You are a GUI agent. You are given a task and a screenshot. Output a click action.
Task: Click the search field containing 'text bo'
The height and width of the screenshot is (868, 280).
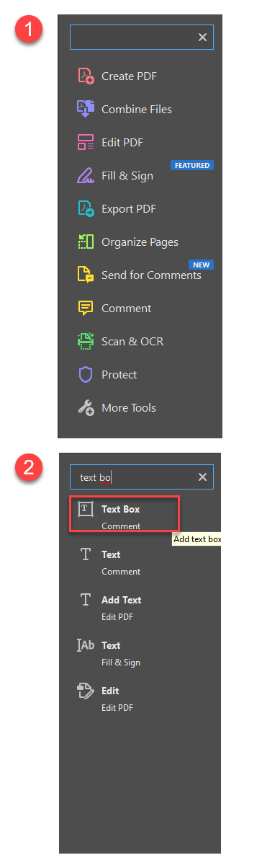coord(142,477)
